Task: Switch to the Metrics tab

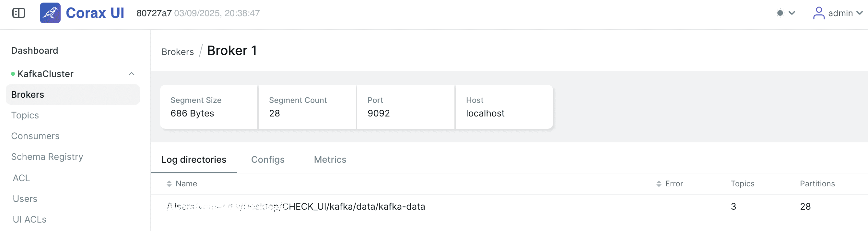Action: point(330,159)
